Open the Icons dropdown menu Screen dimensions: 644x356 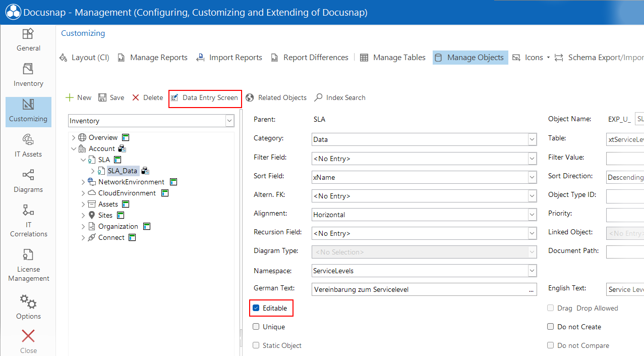pos(531,58)
